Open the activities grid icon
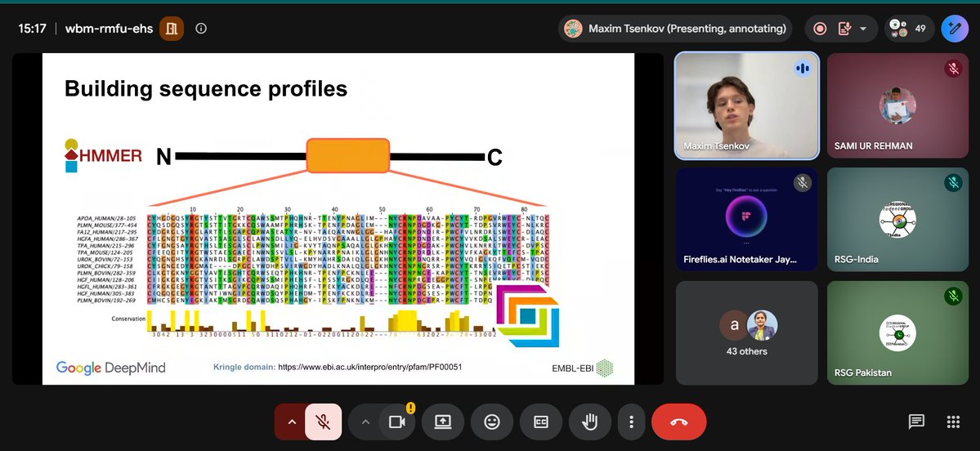This screenshot has width=980, height=451. (x=953, y=422)
